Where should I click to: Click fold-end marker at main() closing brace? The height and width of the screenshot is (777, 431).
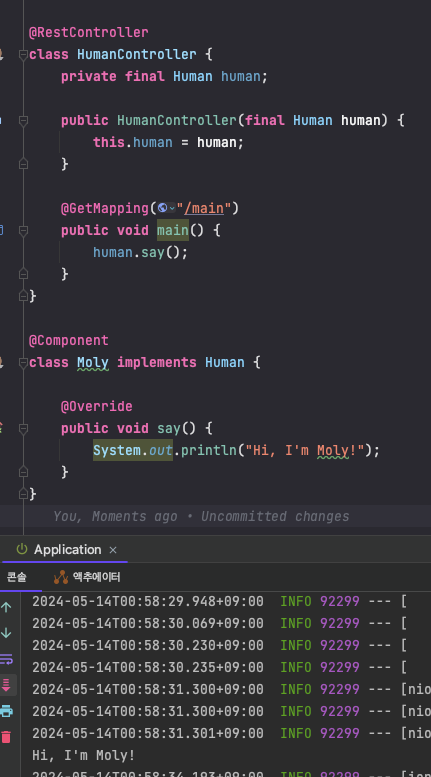pos(23,274)
